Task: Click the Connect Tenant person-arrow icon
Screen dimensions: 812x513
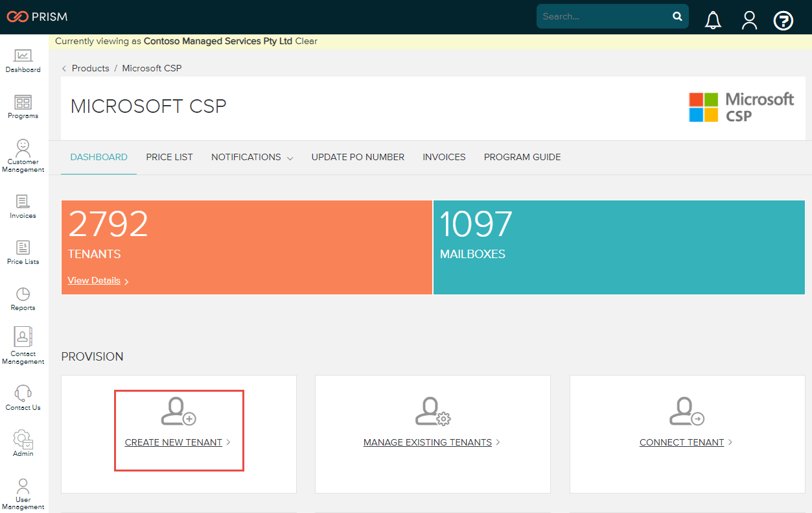Action: (687, 412)
